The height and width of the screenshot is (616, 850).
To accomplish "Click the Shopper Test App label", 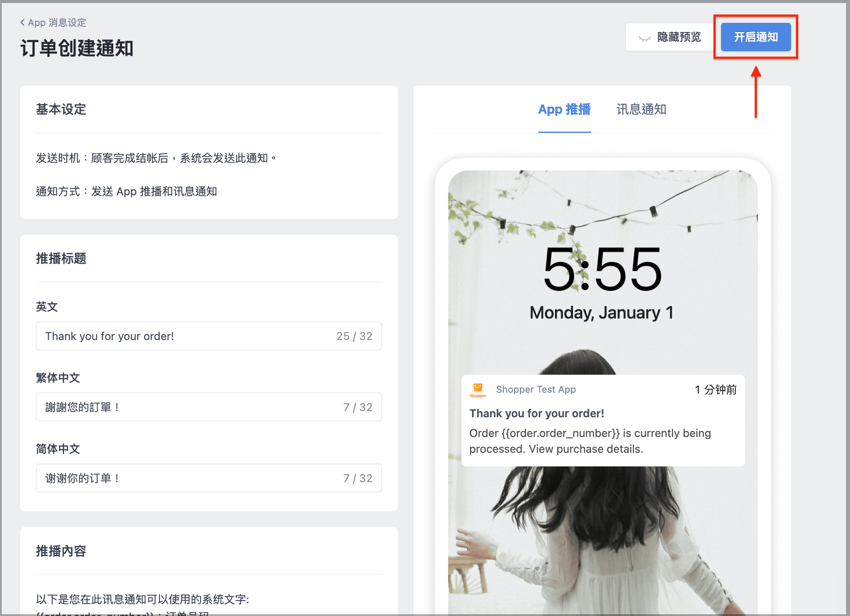I will [x=536, y=390].
